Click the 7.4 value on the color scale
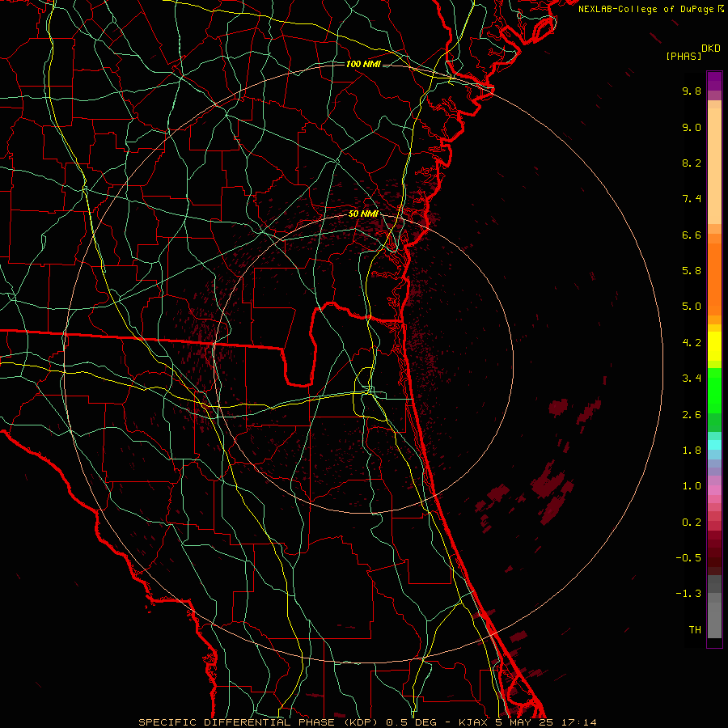 click(x=692, y=199)
